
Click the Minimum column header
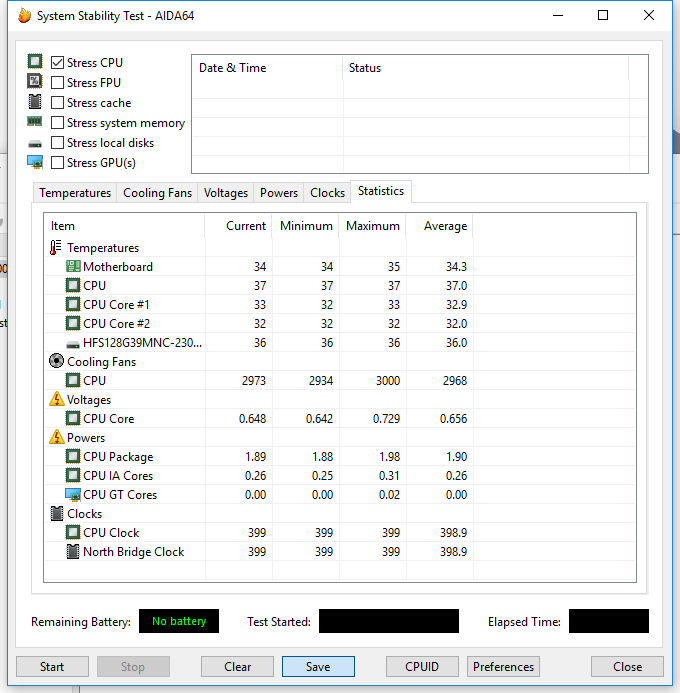click(306, 226)
